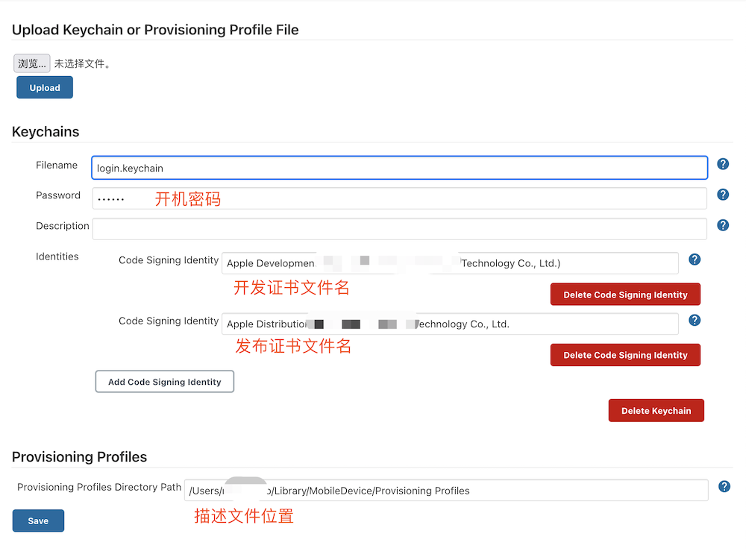Click the Password label
The image size is (746, 560).
point(58,195)
